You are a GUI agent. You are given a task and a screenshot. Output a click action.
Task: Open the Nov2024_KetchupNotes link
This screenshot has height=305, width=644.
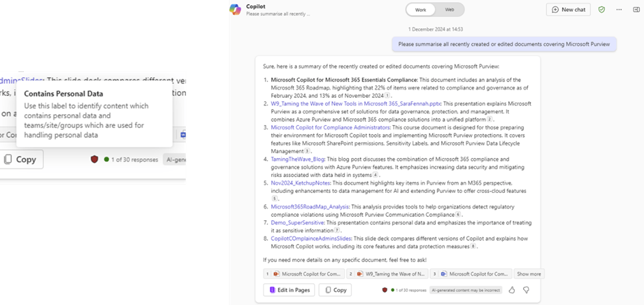pos(300,183)
